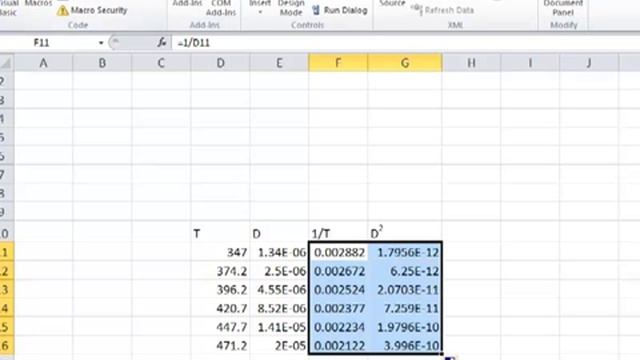Image resolution: width=640 pixels, height=360 pixels.
Task: Select cell with value 0.002524
Action: 338,289
